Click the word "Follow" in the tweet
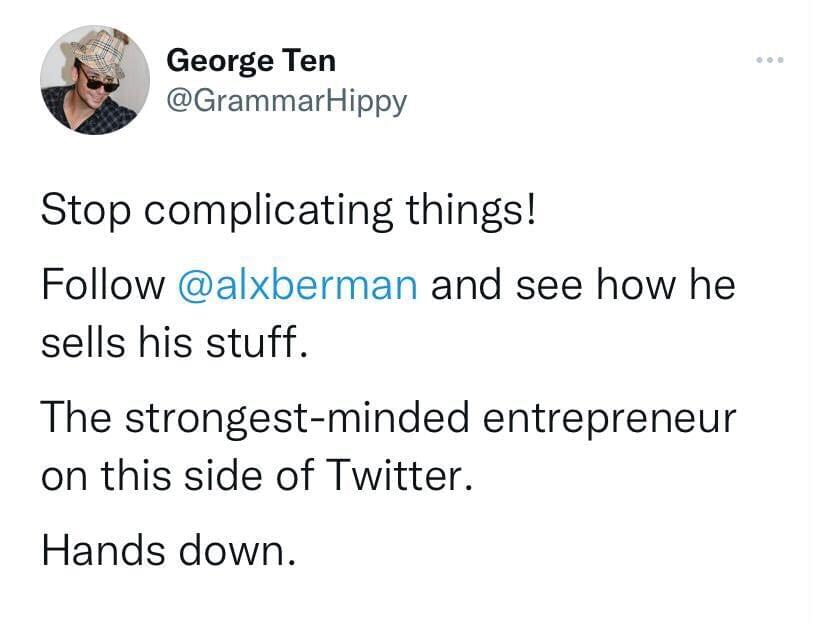Viewport: 814px width, 623px height. click(x=102, y=285)
